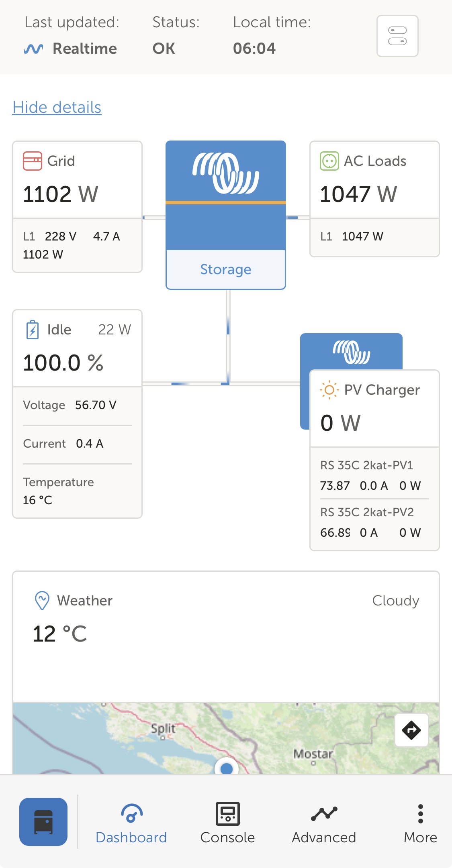Click the Grid 1102 W card
452x868 pixels.
tap(77, 194)
